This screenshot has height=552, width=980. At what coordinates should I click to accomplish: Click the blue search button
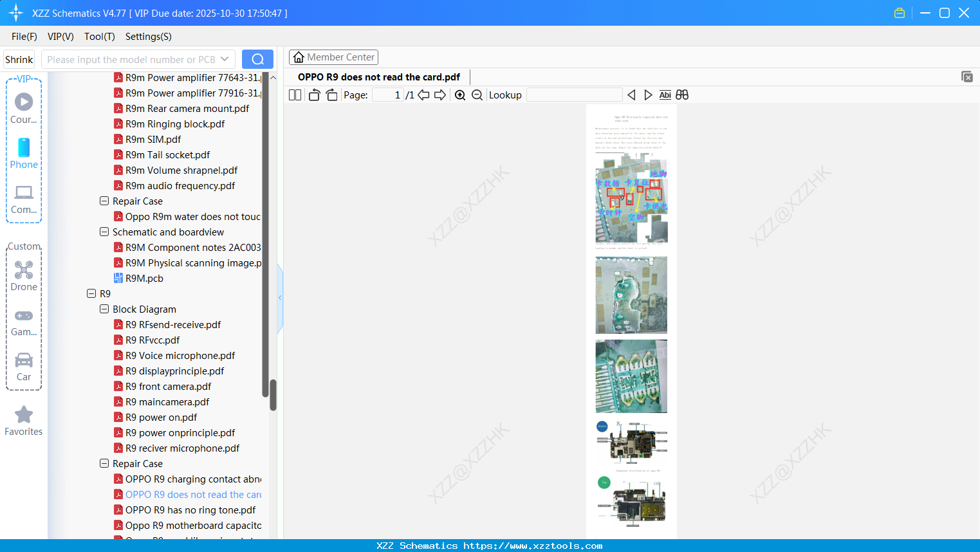pyautogui.click(x=257, y=59)
